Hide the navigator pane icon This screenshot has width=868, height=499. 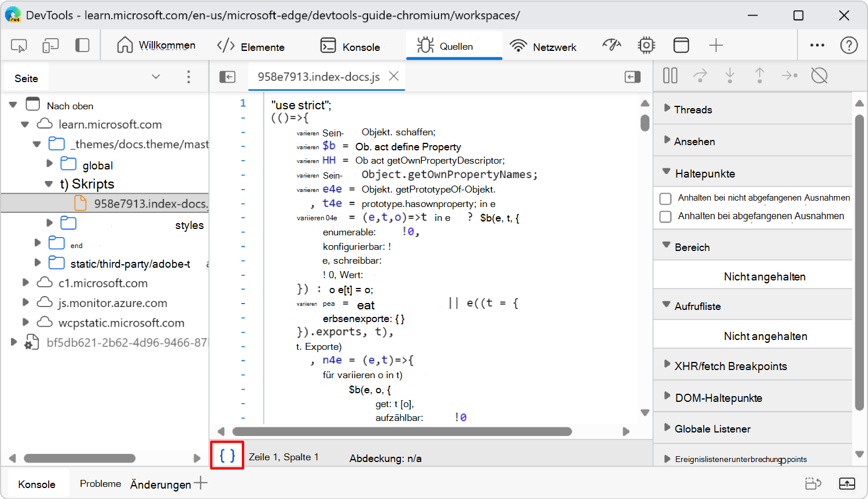pyautogui.click(x=227, y=77)
